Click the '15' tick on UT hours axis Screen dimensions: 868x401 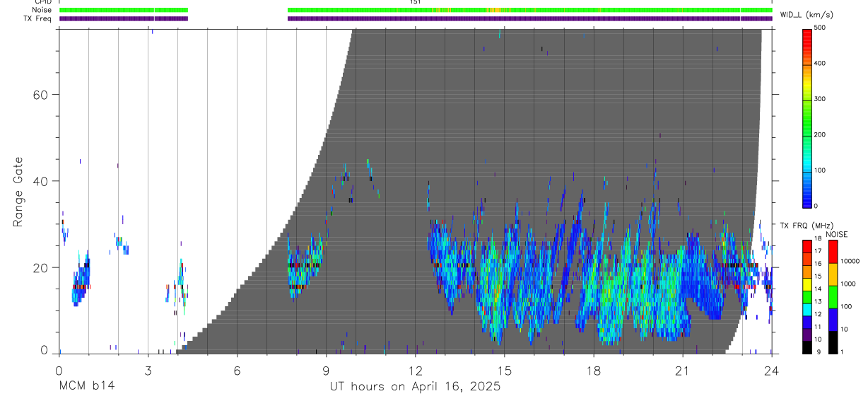coord(504,370)
